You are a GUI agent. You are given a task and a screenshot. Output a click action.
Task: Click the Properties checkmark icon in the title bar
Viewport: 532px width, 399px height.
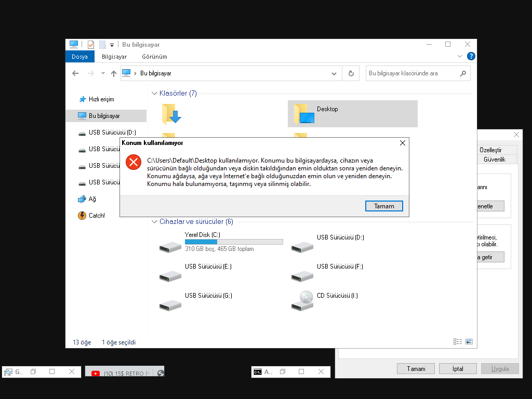pyautogui.click(x=90, y=45)
